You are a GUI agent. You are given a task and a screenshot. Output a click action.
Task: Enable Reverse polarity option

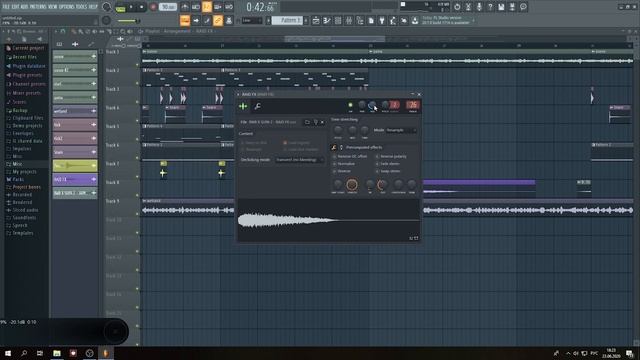(x=391, y=156)
